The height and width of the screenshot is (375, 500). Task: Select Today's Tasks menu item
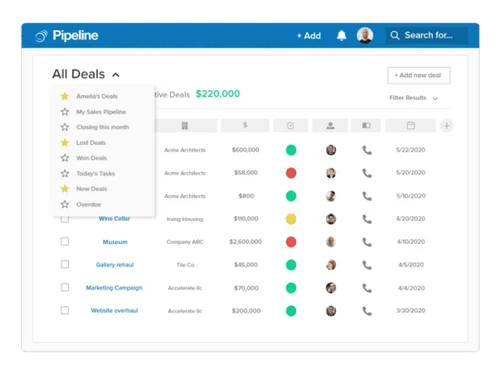pos(96,173)
